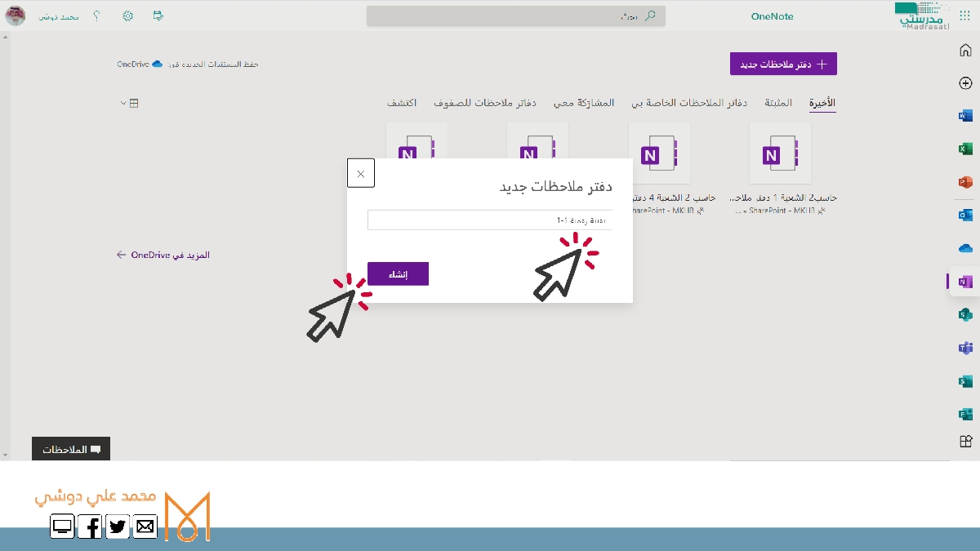Click the help question mark icon

tap(97, 16)
